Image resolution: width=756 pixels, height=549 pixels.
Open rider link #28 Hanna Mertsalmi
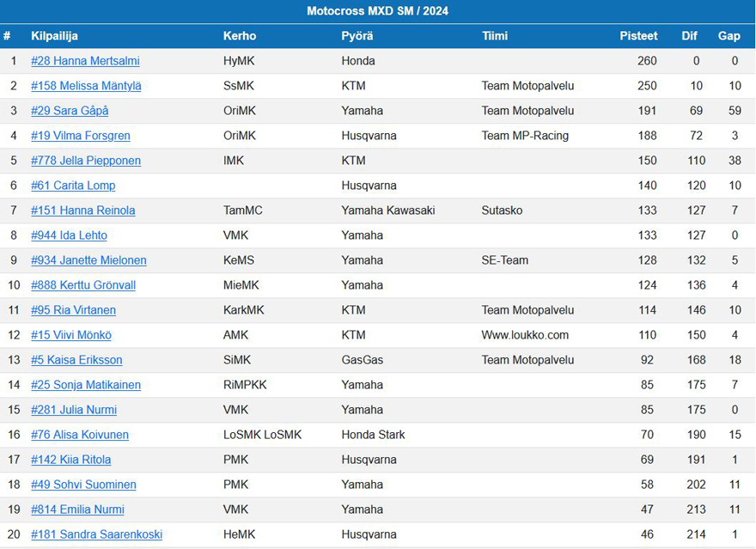85,61
